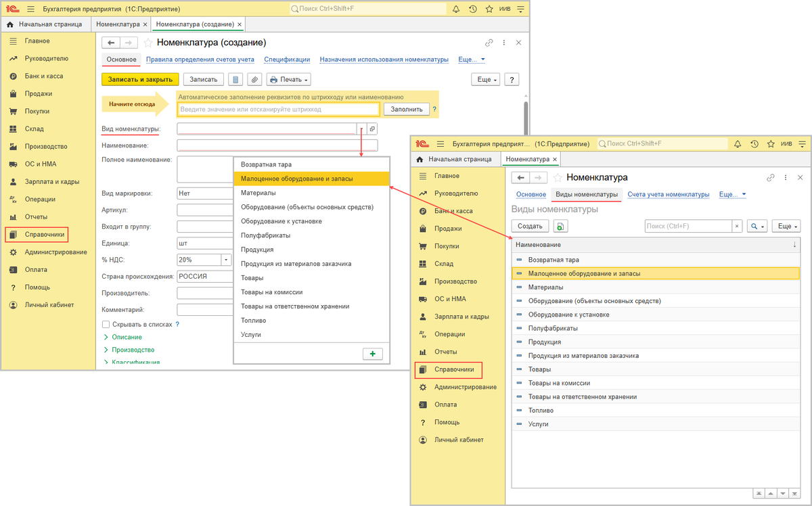Click Записать button

click(203, 79)
